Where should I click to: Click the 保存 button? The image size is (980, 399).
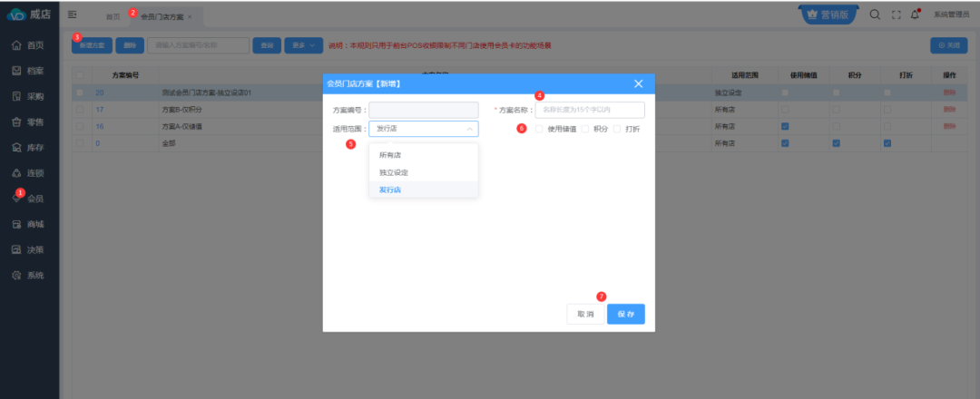click(625, 314)
